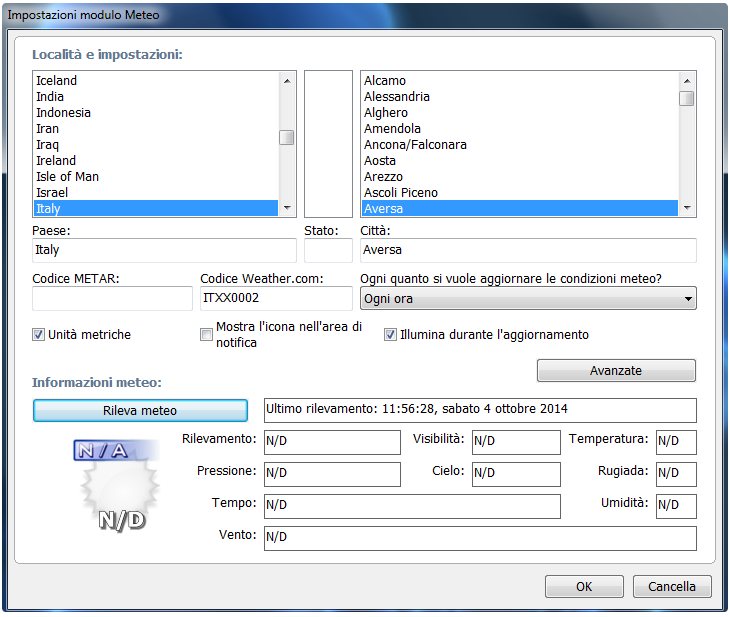Screen dimensions: 730x617
Task: Choose Arezzo from the city list
Action: (x=384, y=177)
